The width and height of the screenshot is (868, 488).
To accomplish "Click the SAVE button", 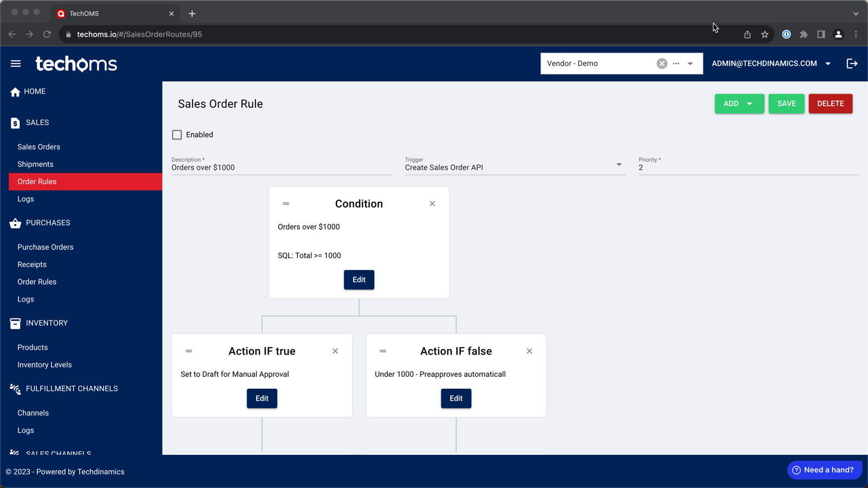I will (x=786, y=104).
